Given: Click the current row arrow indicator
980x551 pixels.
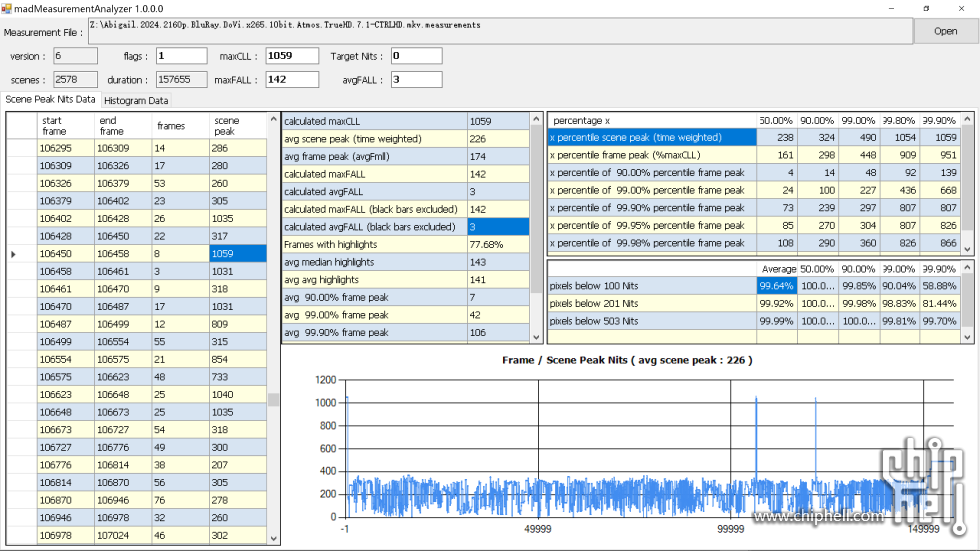Looking at the screenshot, I should pyautogui.click(x=13, y=255).
